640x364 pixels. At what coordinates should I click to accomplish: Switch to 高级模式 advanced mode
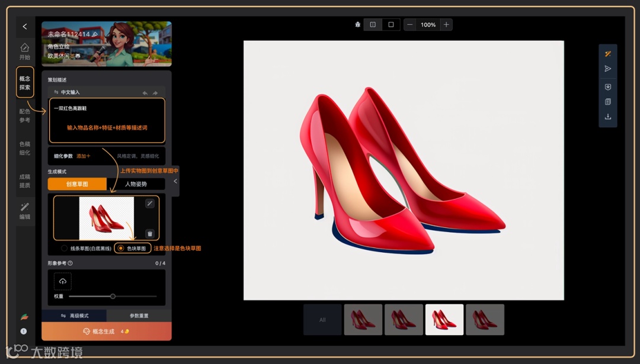74,315
